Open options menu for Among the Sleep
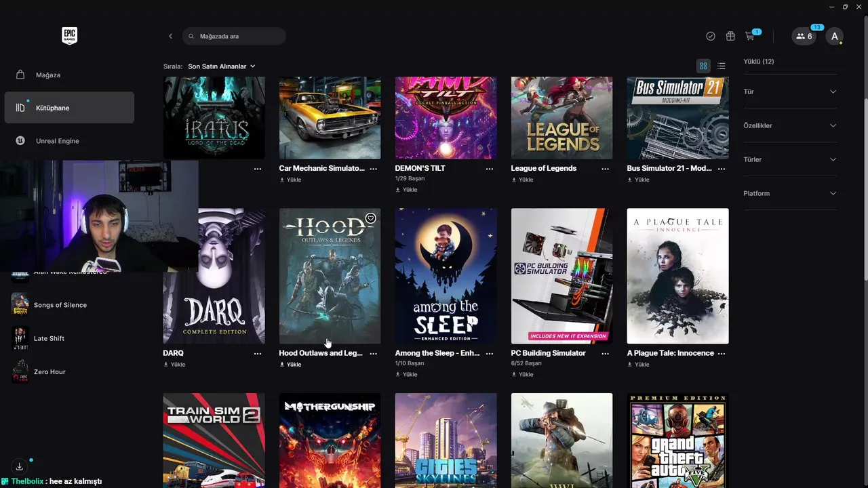The image size is (868, 488). (x=490, y=354)
